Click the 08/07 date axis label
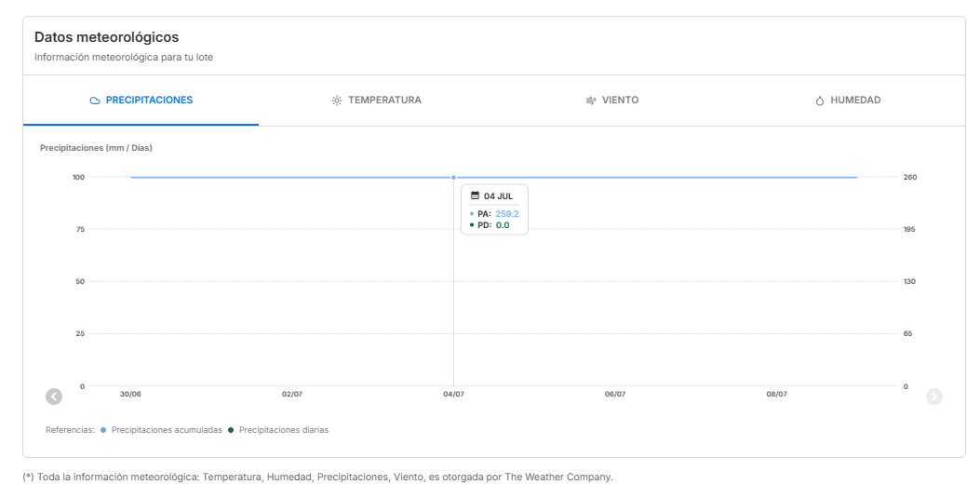980x498 pixels. coord(777,395)
